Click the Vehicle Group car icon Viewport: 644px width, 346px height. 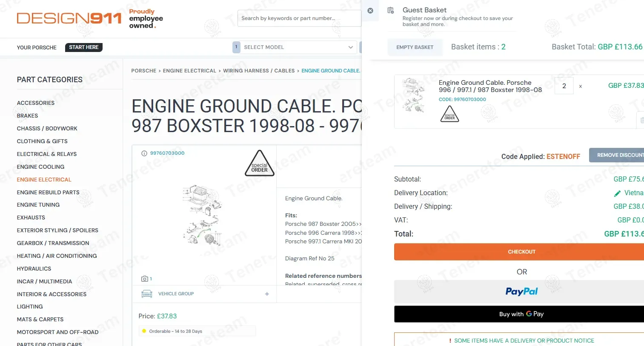pos(147,294)
